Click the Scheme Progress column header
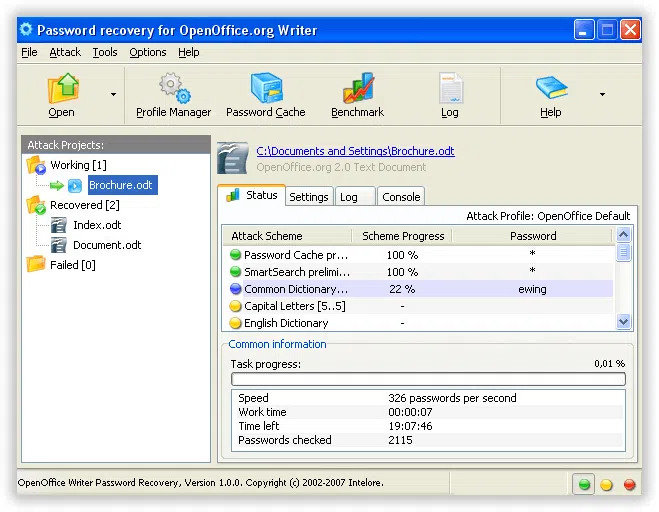 click(403, 236)
